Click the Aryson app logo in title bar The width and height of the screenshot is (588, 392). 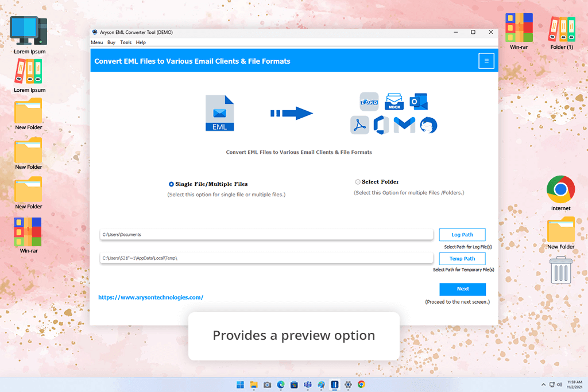[x=95, y=32]
